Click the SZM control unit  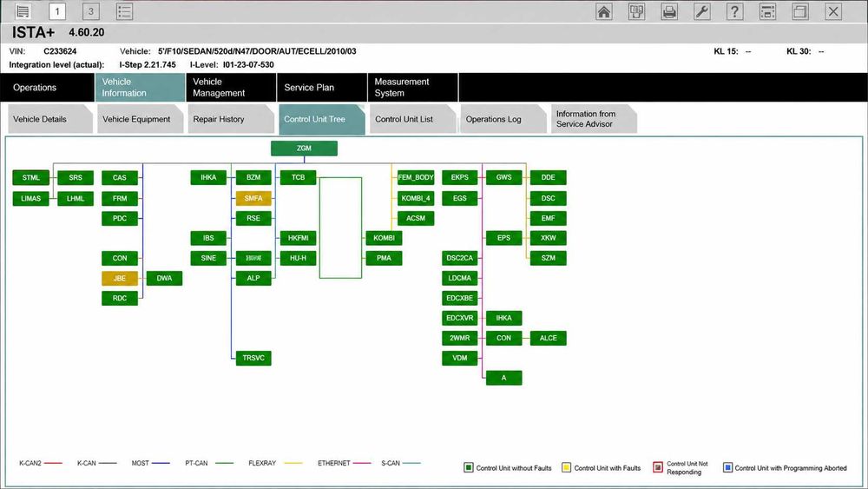click(x=548, y=258)
